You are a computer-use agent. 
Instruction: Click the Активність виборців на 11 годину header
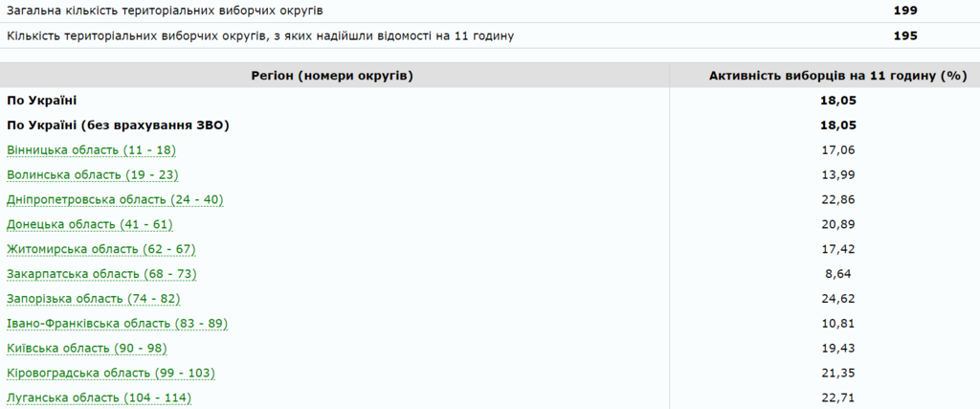(824, 75)
